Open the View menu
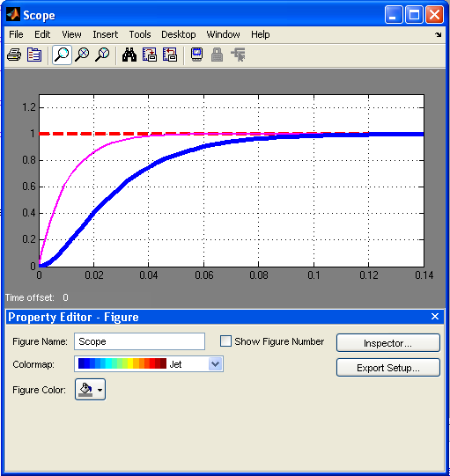Screen dimensions: 450x476 [71, 34]
